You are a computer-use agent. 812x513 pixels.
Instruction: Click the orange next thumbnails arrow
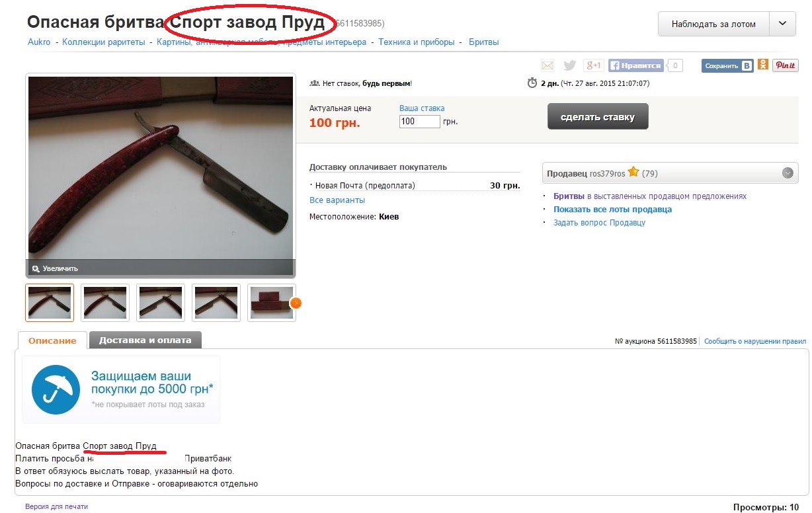(296, 303)
